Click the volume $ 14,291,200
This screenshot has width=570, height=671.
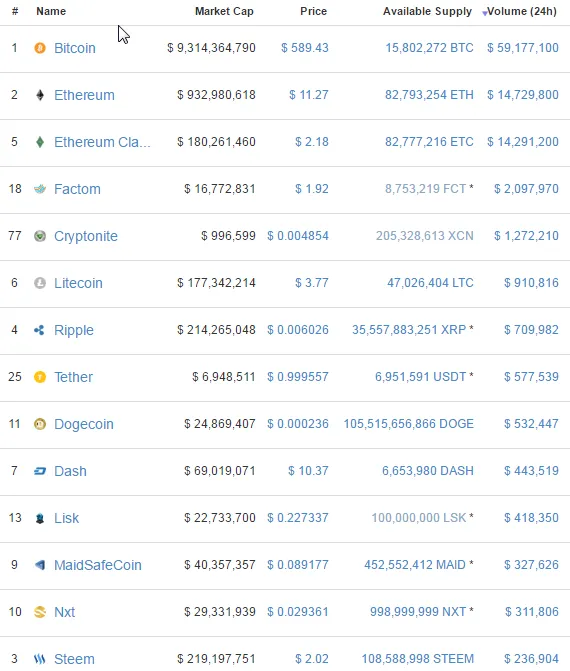(x=522, y=142)
